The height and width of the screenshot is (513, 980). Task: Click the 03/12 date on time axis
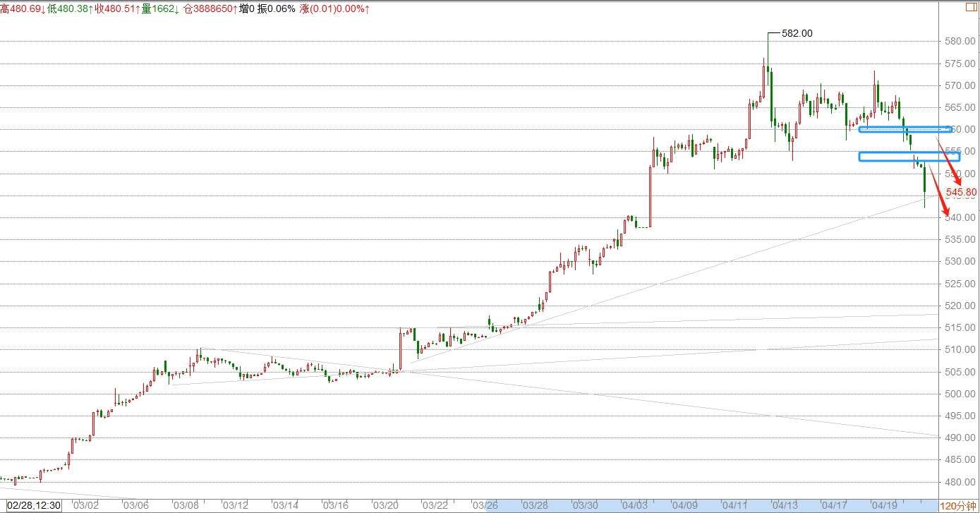236,506
